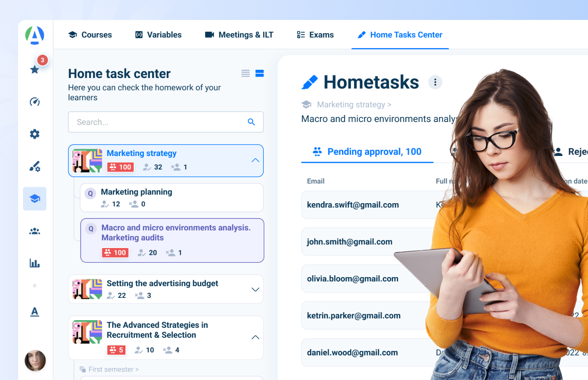Click the search magnifier icon
The height and width of the screenshot is (380, 588).
(251, 122)
